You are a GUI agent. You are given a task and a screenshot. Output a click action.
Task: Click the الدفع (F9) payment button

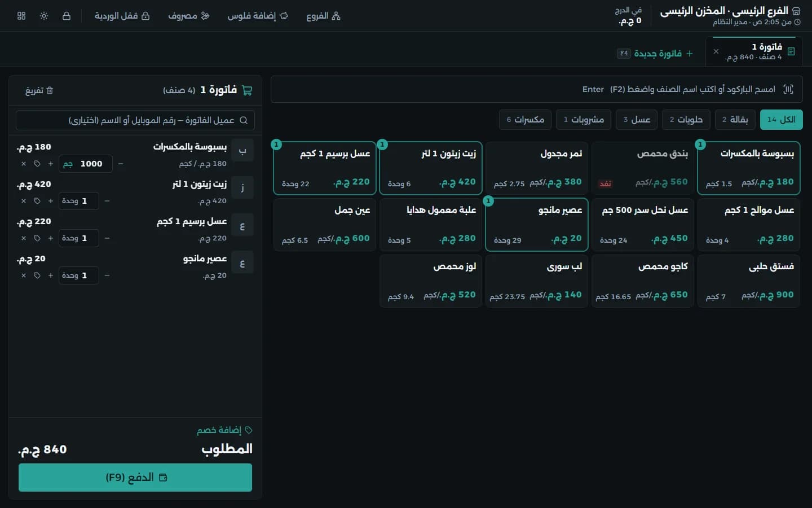click(135, 478)
